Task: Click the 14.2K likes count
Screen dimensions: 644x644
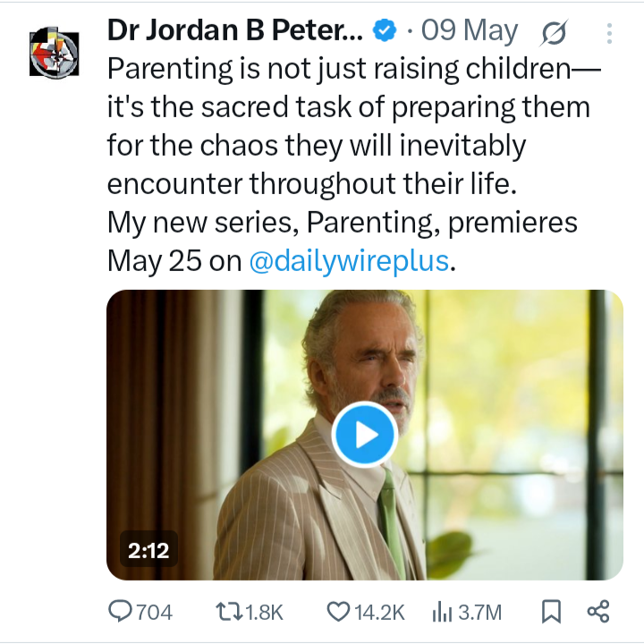Action: point(379,612)
